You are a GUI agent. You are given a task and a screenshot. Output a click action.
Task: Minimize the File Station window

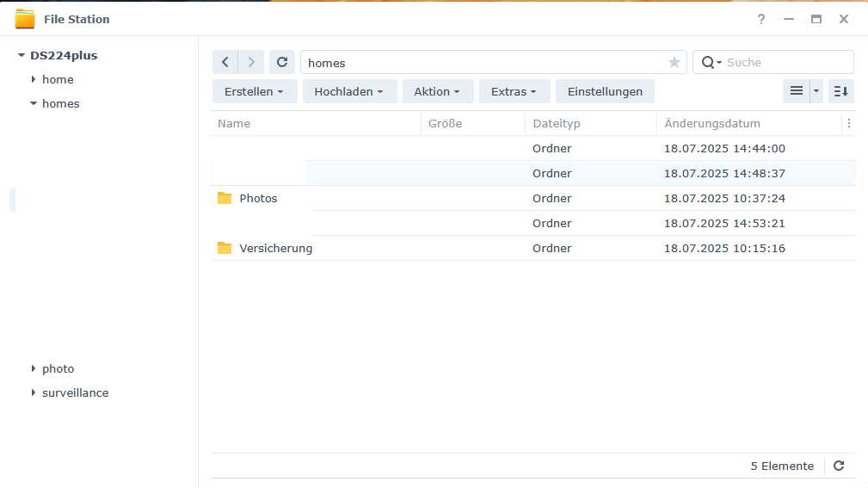pyautogui.click(x=789, y=20)
